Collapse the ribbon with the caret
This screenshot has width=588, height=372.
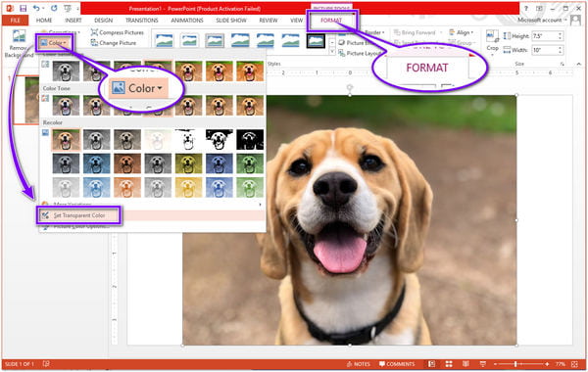(578, 64)
